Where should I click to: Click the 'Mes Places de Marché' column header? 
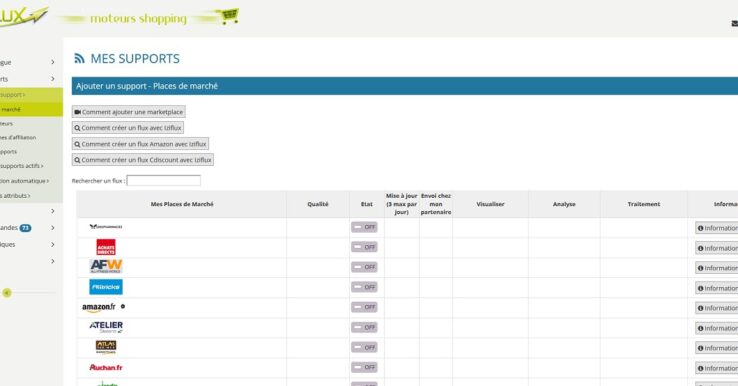click(182, 204)
